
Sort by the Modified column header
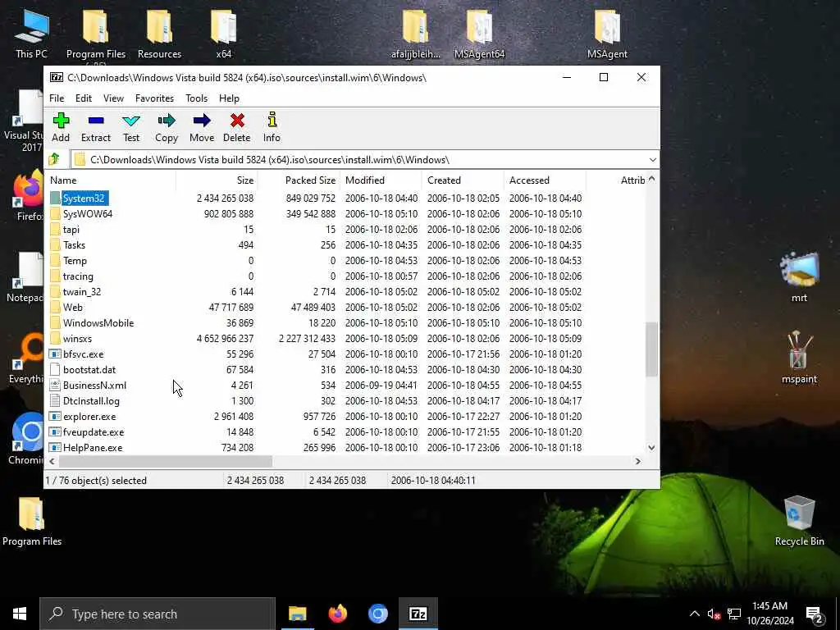click(381, 180)
